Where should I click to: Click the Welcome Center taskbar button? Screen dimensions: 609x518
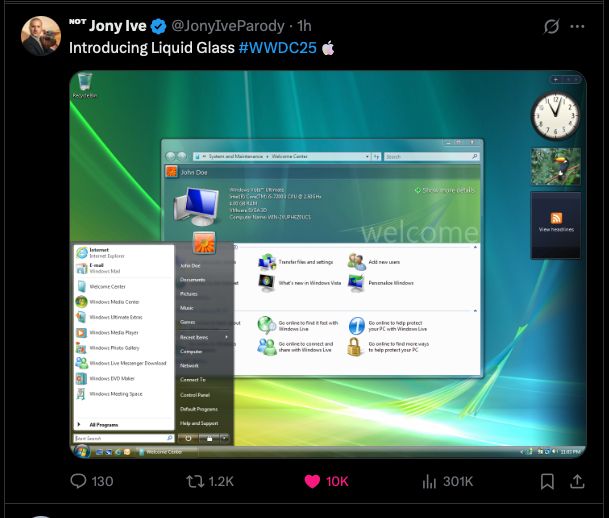165,452
